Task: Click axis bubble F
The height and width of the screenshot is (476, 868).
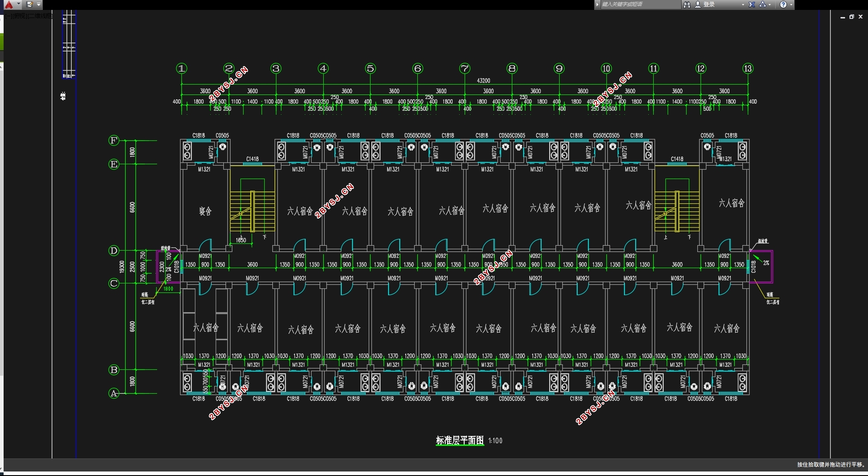Action: (x=114, y=140)
